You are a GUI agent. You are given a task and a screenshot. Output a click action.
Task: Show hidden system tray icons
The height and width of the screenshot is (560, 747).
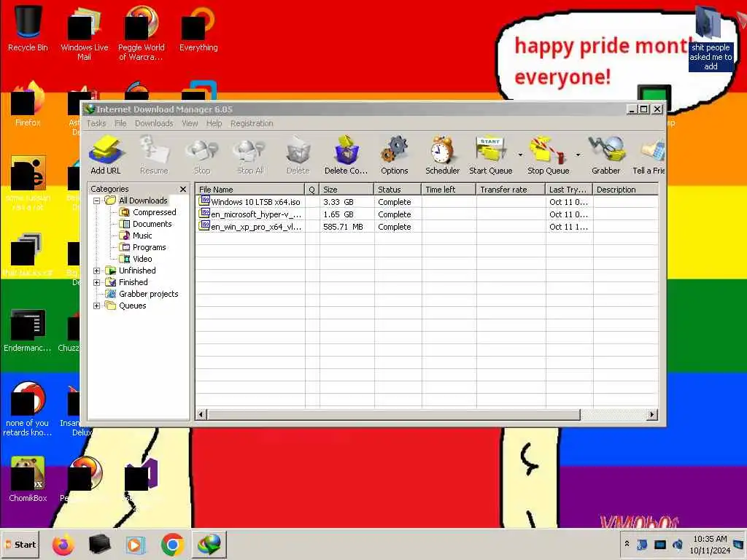(627, 543)
